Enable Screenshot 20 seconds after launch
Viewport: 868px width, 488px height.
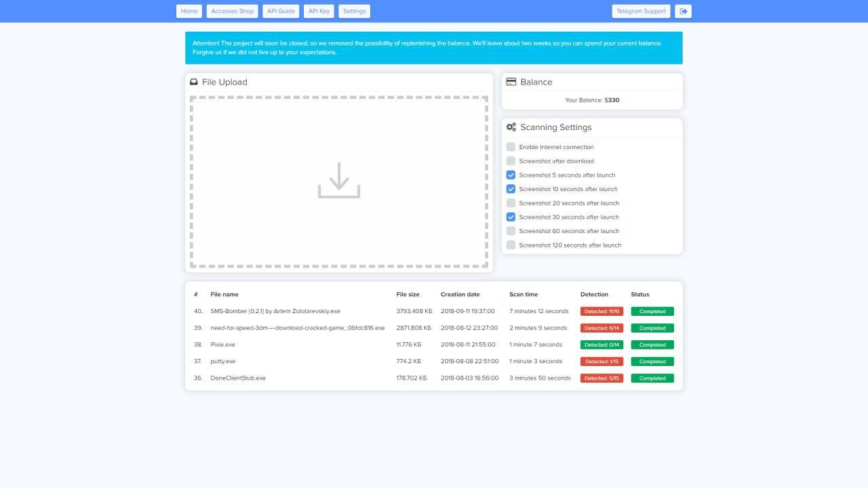coord(511,203)
